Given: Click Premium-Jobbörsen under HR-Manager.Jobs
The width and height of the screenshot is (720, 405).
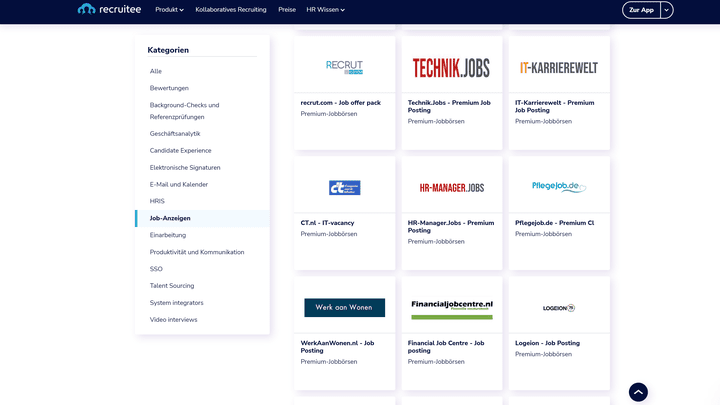Looking at the screenshot, I should [x=436, y=242].
